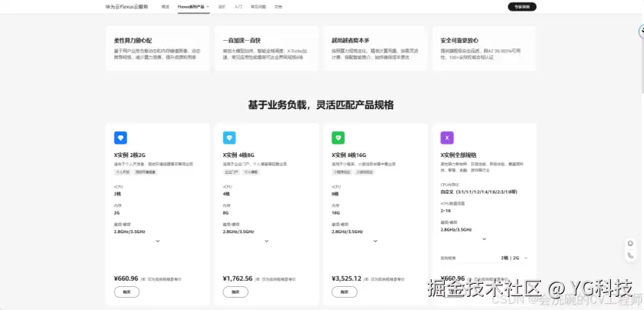Open the Flexus系列产品 nav dropdown
Image resolution: width=644 pixels, height=310 pixels.
193,7
